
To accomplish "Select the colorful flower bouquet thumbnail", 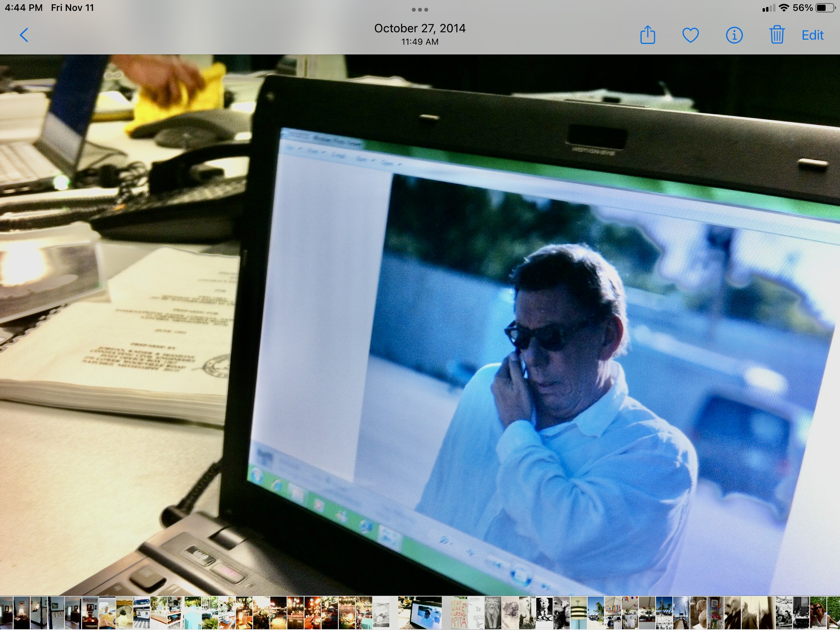I will 716,612.
